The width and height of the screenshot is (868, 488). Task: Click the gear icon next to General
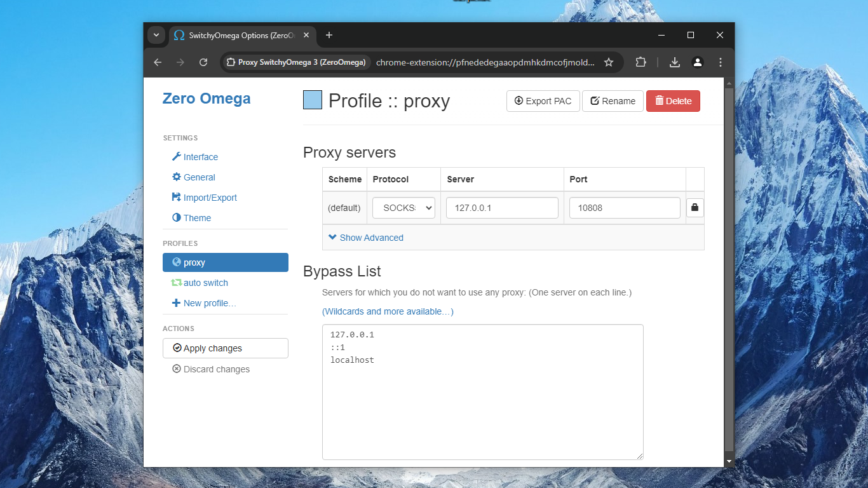(x=177, y=177)
